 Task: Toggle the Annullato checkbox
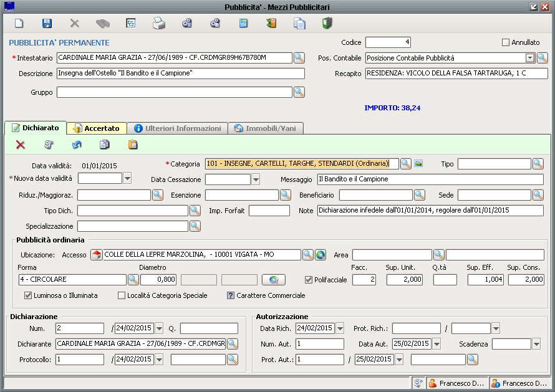(506, 42)
